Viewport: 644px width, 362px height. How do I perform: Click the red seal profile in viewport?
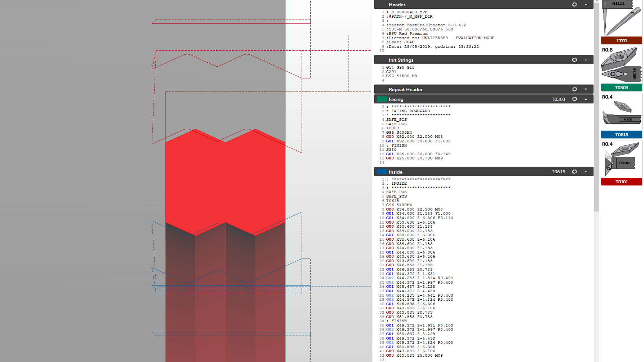tap(225, 183)
